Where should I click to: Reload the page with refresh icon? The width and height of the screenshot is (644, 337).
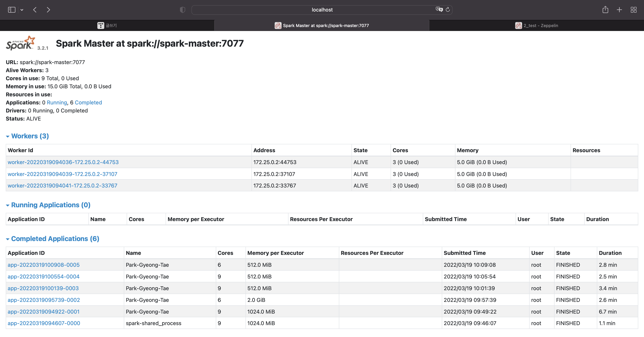(x=448, y=10)
